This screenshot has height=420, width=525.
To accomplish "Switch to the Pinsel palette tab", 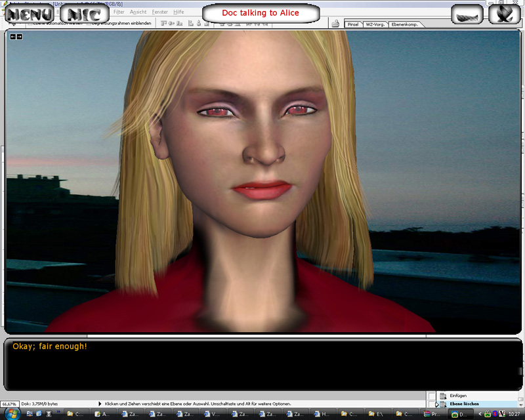I will coord(353,24).
